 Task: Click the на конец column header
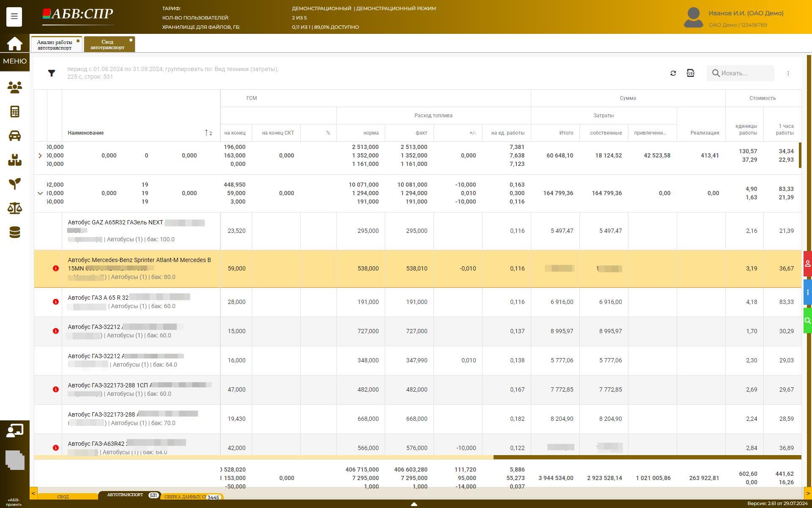click(x=235, y=133)
